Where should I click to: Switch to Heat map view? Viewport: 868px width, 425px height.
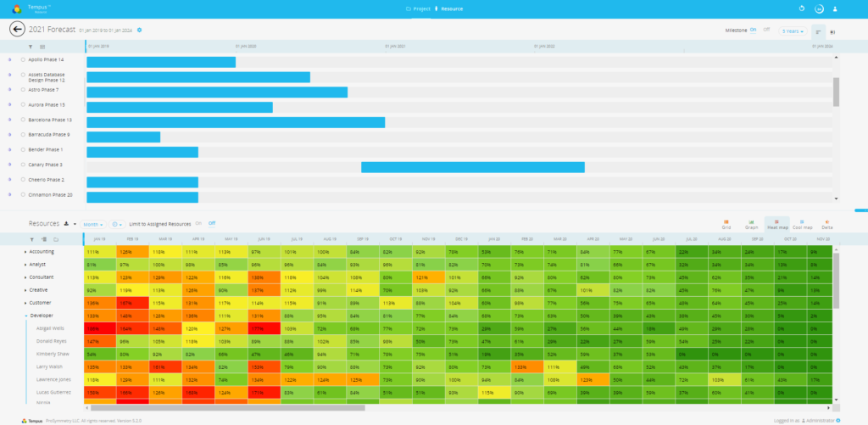[776, 225]
